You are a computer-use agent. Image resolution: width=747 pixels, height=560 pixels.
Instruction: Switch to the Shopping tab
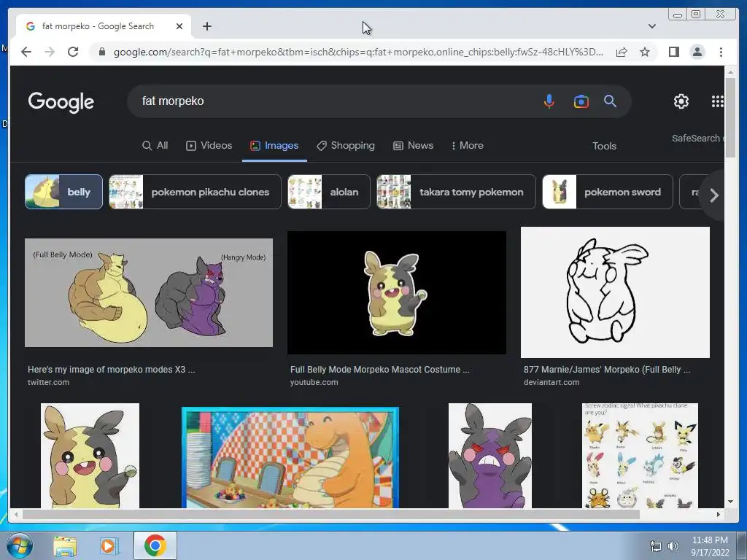(x=346, y=146)
